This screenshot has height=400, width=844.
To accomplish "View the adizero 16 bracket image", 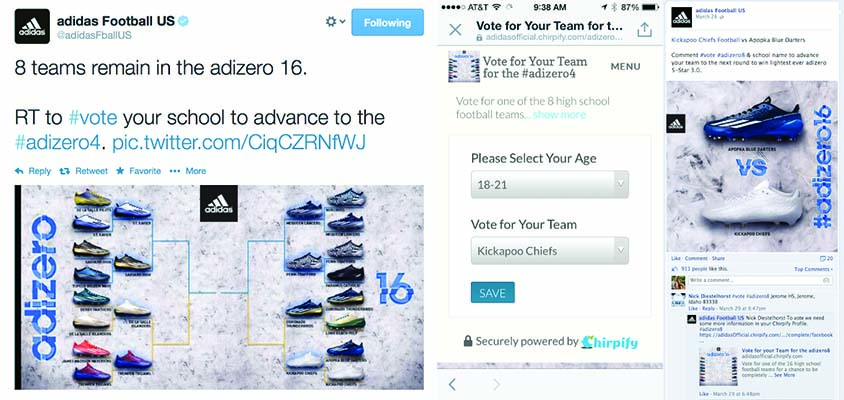I will [x=219, y=287].
